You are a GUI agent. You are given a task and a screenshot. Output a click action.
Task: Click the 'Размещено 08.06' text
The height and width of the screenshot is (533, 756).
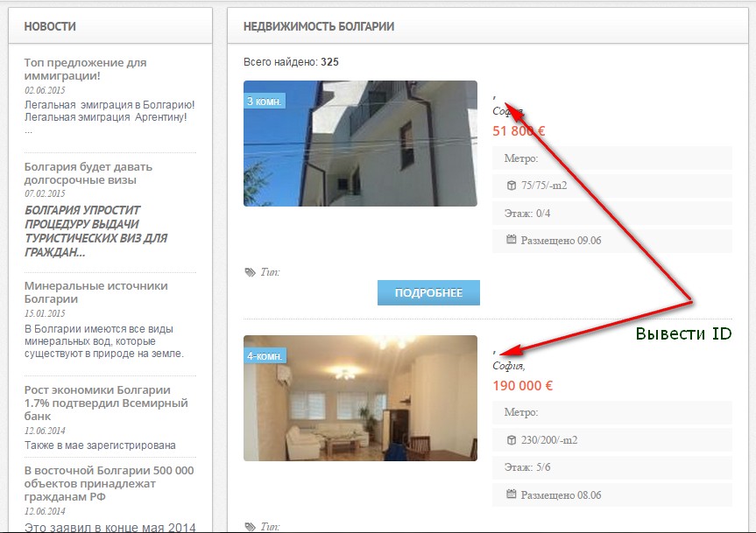[561, 495]
